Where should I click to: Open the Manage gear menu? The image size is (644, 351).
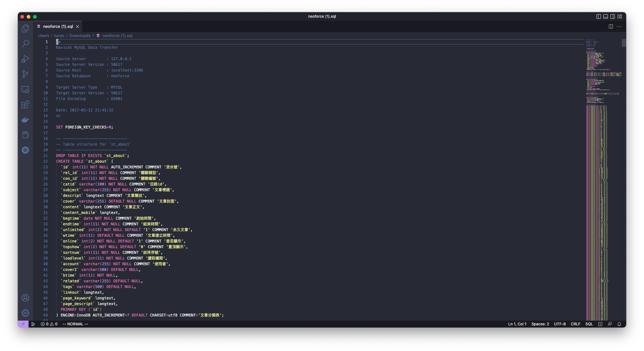click(x=25, y=313)
